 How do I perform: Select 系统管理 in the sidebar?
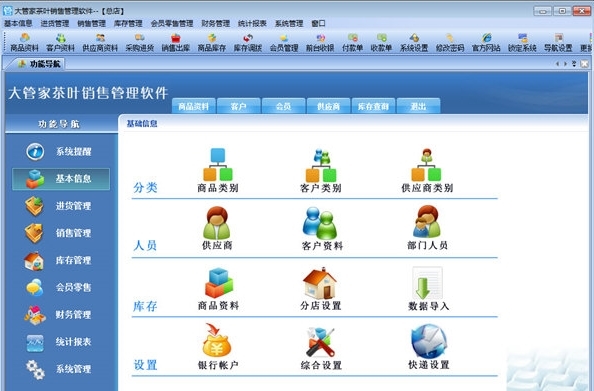61,369
